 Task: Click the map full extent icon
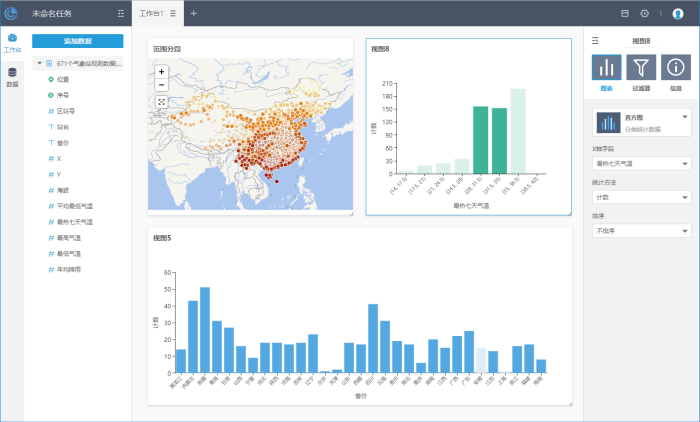point(161,101)
